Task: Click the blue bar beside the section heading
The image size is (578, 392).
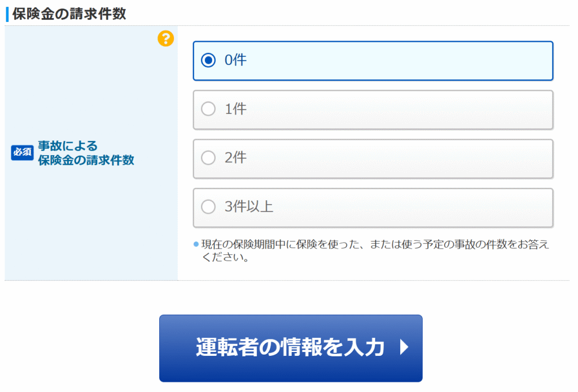Action: (x=7, y=14)
